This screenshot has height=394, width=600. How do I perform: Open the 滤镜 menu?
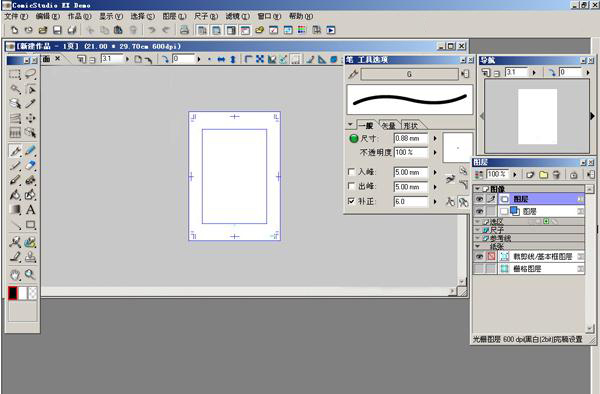click(x=237, y=16)
